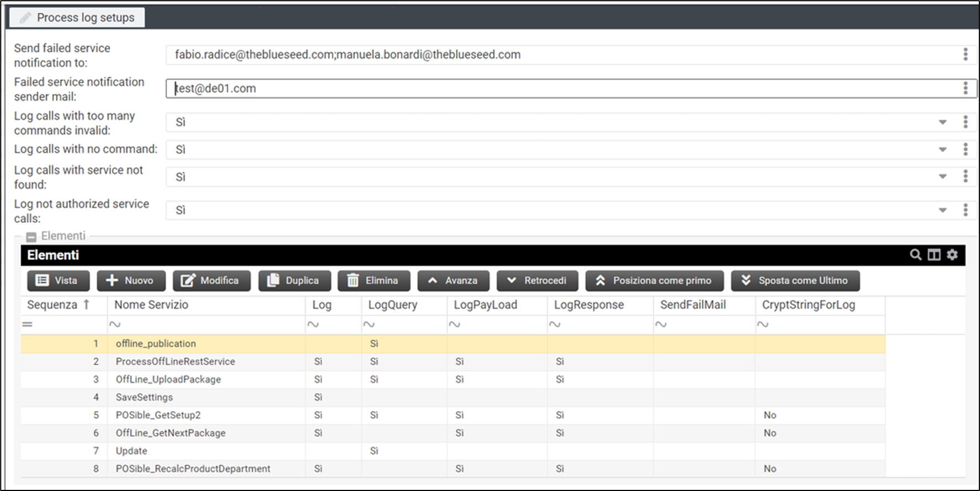
Task: Click the Nome Servizio filter operator icon
Action: point(115,324)
